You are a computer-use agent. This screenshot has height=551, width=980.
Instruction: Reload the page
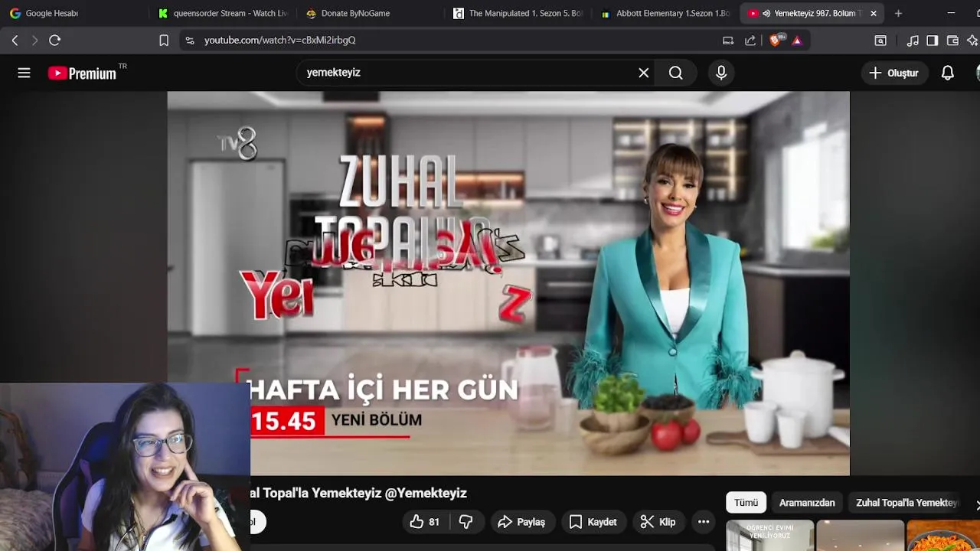54,41
